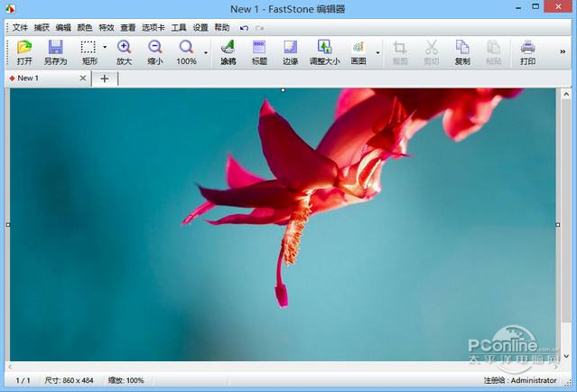Click the FastStone app icon in title bar
This screenshot has height=392, width=577.
[x=10, y=8]
